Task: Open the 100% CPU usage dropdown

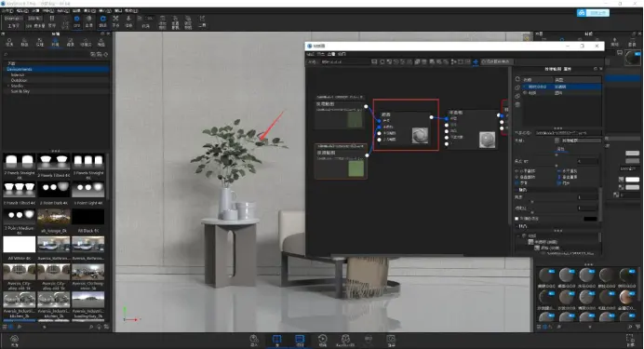Action: [34, 19]
